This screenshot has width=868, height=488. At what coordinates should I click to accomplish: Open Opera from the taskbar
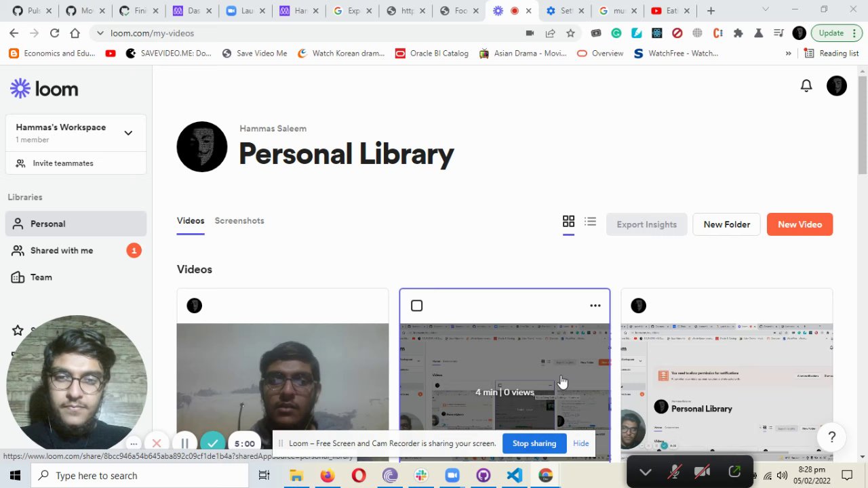[x=359, y=475]
